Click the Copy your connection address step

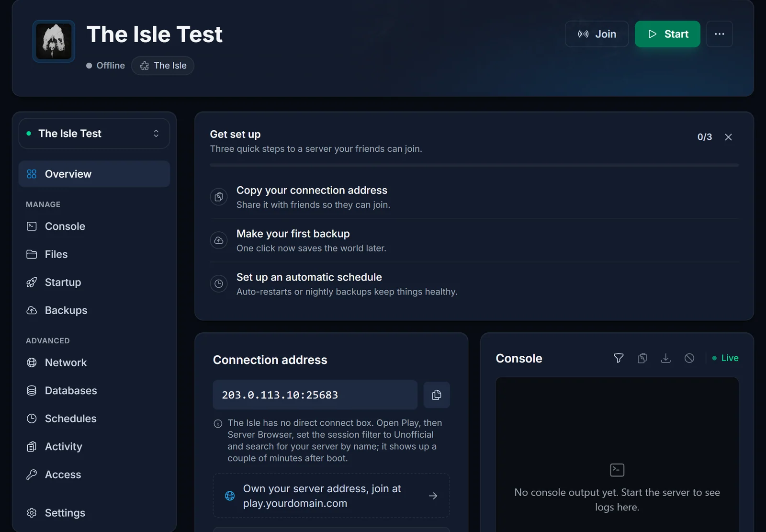click(474, 197)
